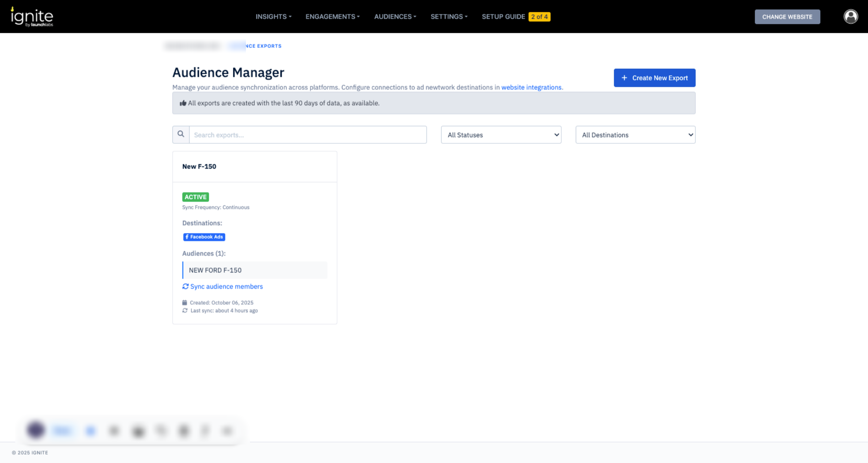Open the Setup Guide 2 of 4
This screenshot has width=868, height=463.
[516, 17]
